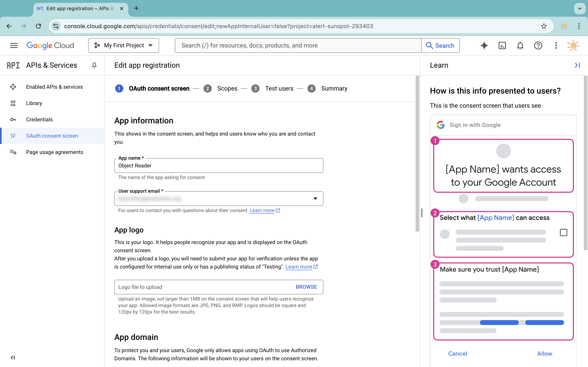Go to the Scopes step
The image size is (588, 367).
227,88
